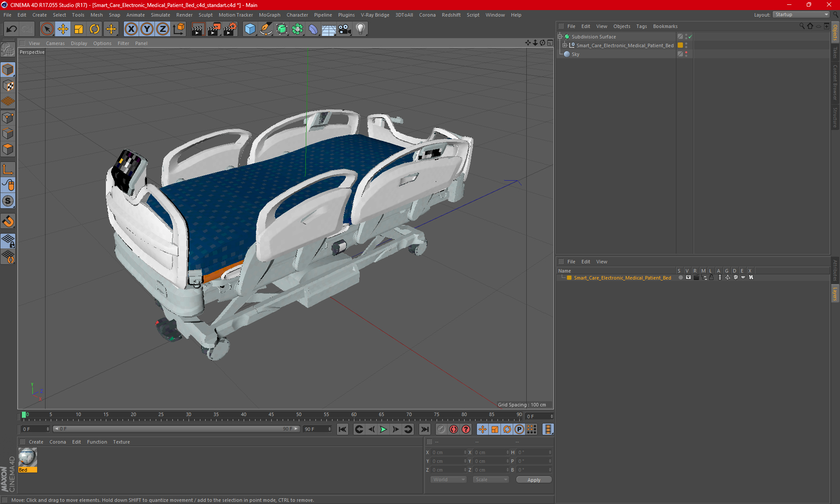Viewport: 840px width, 504px height.
Task: Click the end frame 90 F field
Action: [x=317, y=429]
